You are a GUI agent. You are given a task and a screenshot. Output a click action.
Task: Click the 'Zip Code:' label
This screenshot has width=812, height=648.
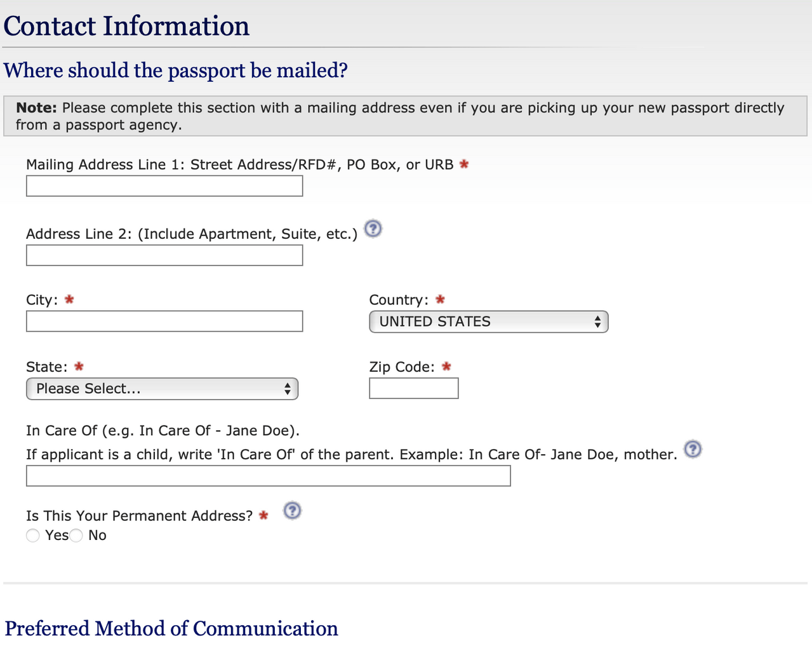[402, 367]
